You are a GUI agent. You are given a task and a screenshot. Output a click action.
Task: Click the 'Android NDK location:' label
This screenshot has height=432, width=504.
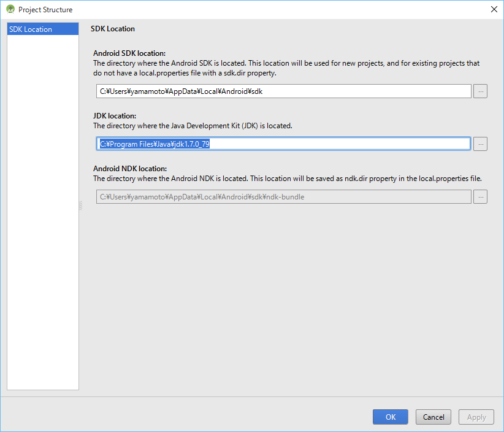(130, 169)
